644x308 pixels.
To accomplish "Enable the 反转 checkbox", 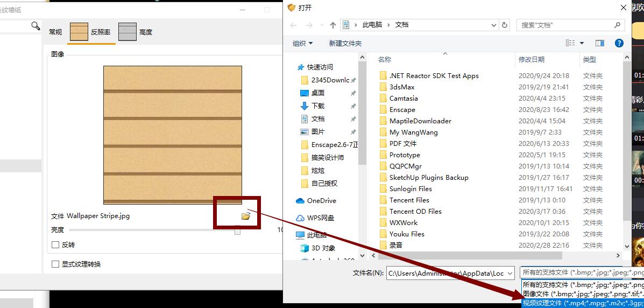I will (x=55, y=244).
